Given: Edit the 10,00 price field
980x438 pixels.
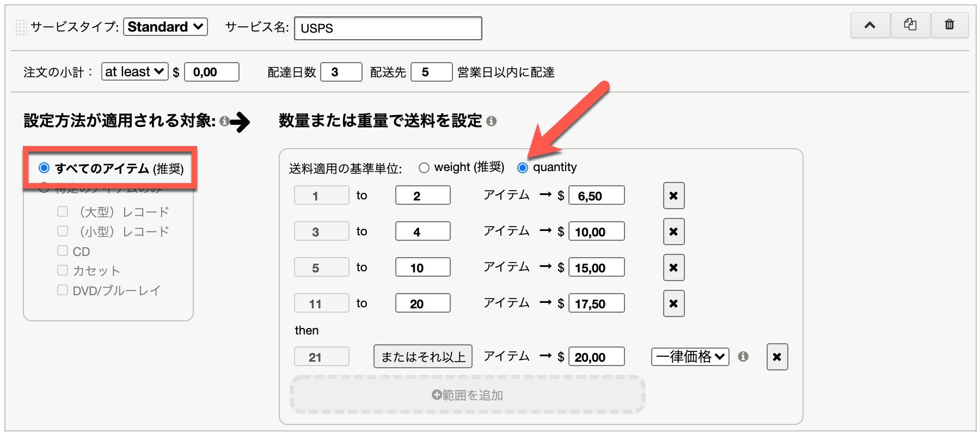Looking at the screenshot, I should coord(597,231).
